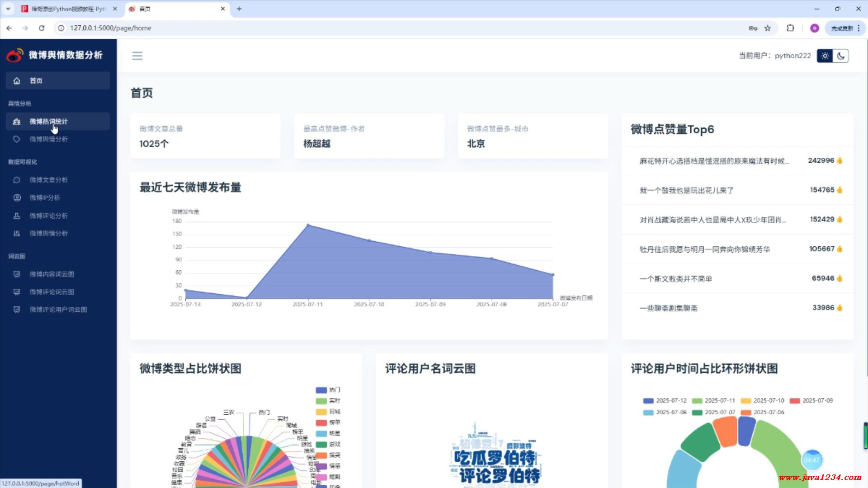Switch to light mode sun toggle
Image resolution: width=868 pixels, height=488 pixels.
point(825,56)
